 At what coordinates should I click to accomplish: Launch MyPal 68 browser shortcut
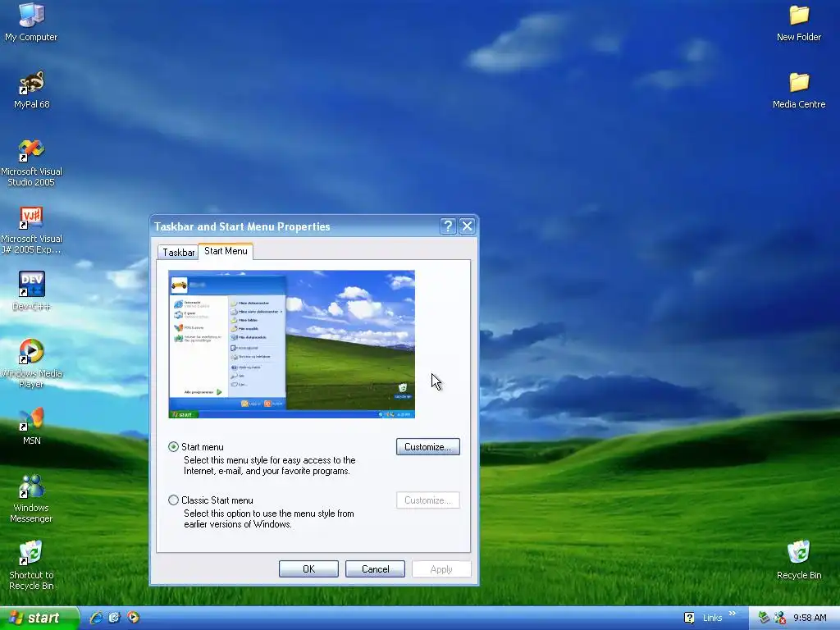pos(31,89)
